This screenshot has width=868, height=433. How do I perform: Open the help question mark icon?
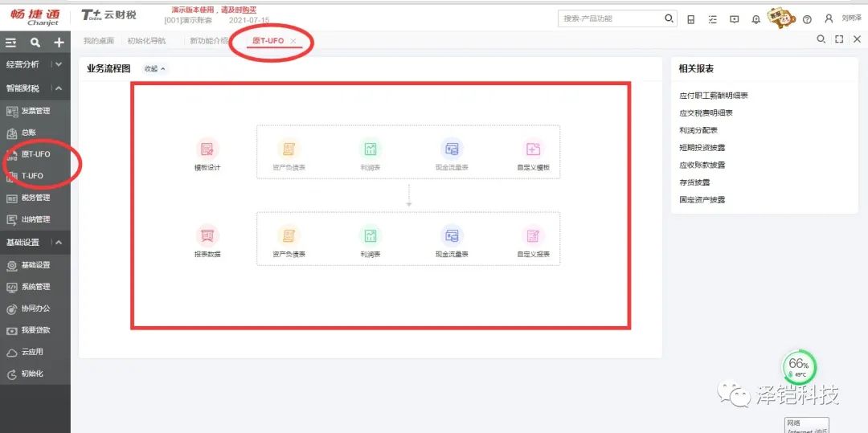point(807,19)
